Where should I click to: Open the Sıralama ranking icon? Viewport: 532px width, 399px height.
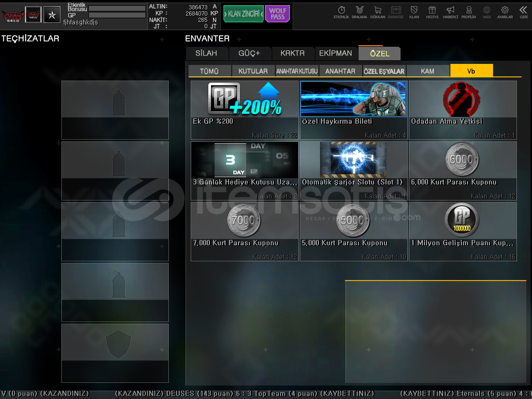[x=360, y=12]
